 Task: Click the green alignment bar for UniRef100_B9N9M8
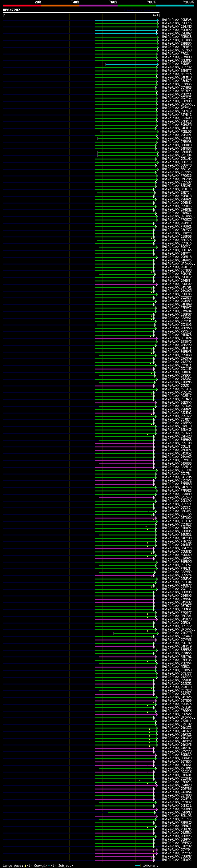(131, 812)
